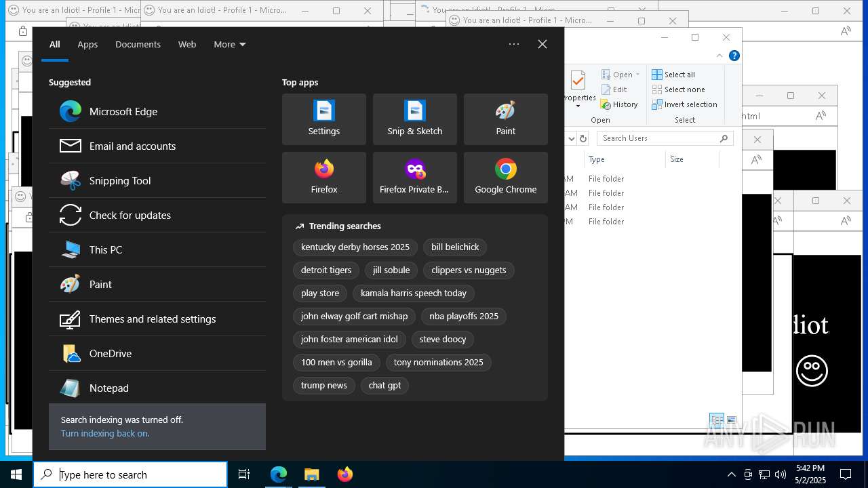Launch Google Chrome from Top apps
The image size is (868, 488).
506,178
